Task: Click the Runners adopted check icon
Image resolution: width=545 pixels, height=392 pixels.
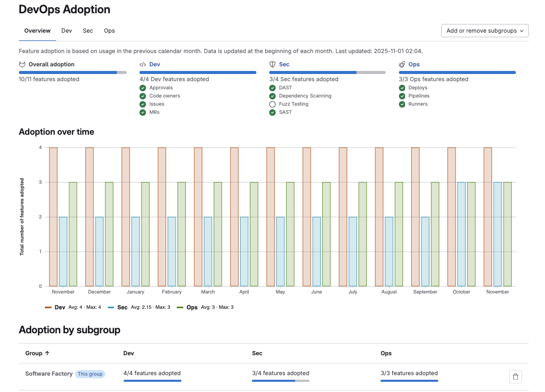Action: point(402,104)
